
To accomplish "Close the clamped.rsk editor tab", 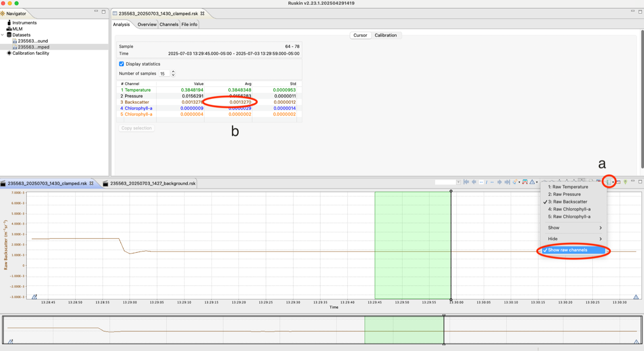I will pyautogui.click(x=202, y=13).
